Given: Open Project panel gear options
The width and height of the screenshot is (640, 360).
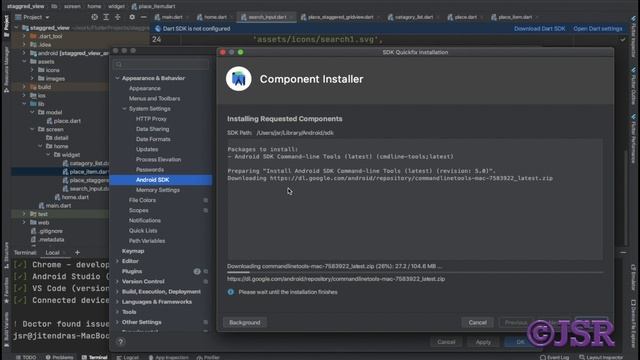Looking at the screenshot, I should (132, 17).
